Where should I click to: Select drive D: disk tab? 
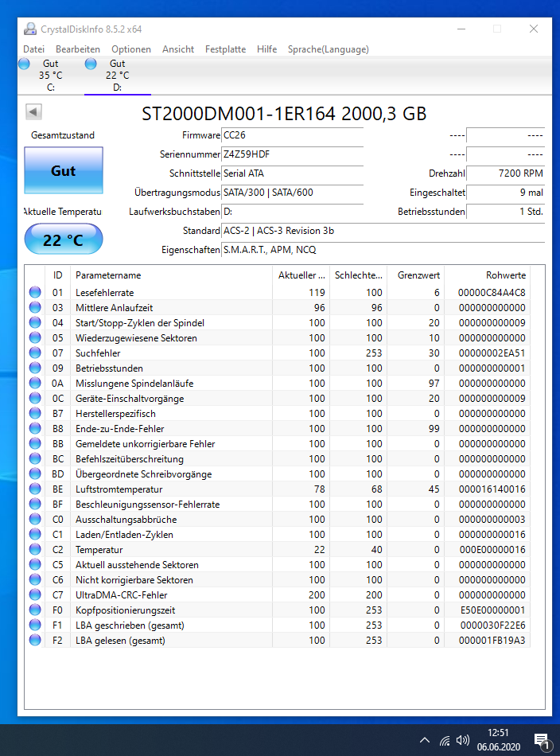coord(117,76)
